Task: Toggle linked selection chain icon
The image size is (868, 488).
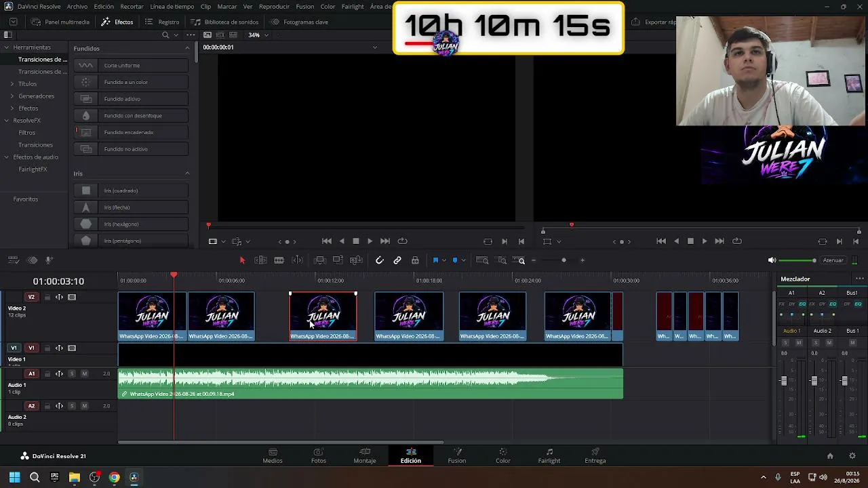Action: 397,260
